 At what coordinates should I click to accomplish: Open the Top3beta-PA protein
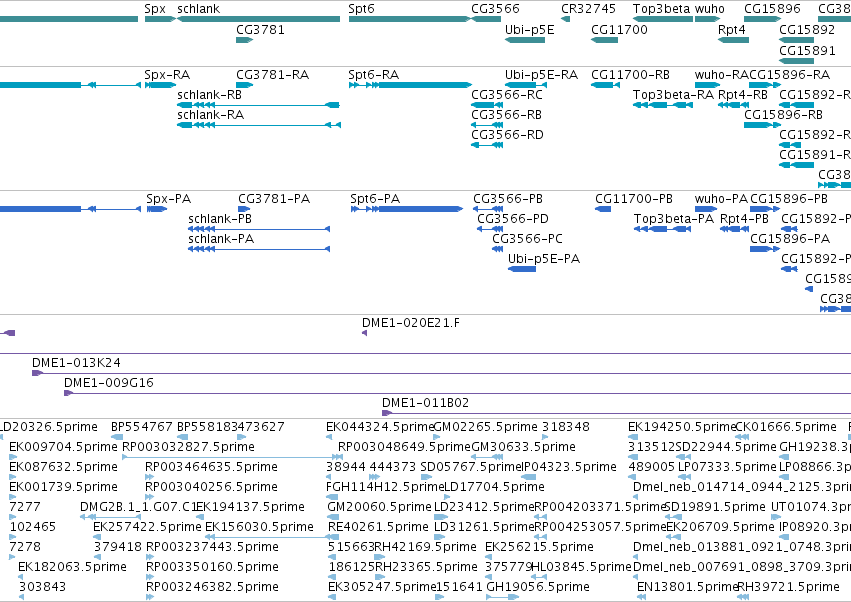pos(674,219)
